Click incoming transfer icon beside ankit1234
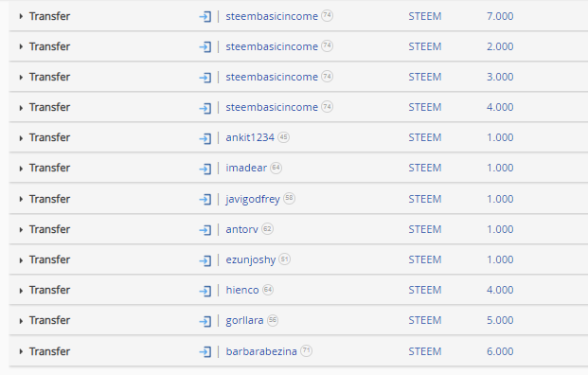The width and height of the screenshot is (588, 375). 205,138
